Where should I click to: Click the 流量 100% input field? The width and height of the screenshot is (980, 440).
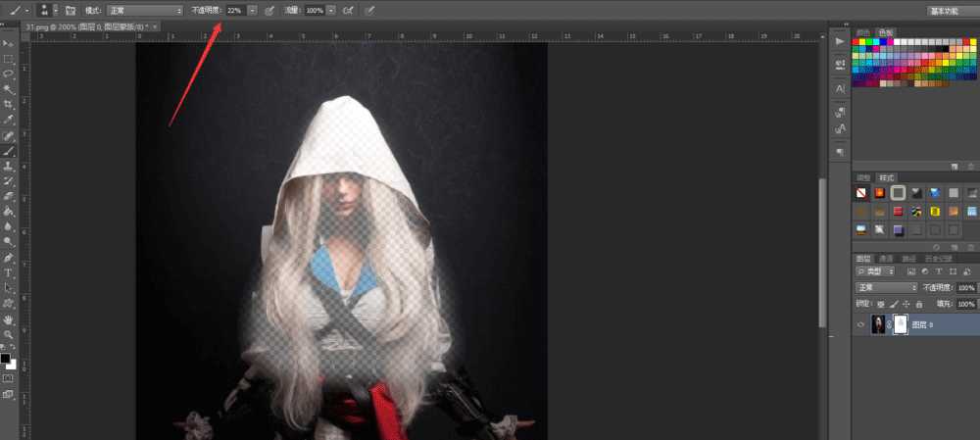(x=314, y=10)
